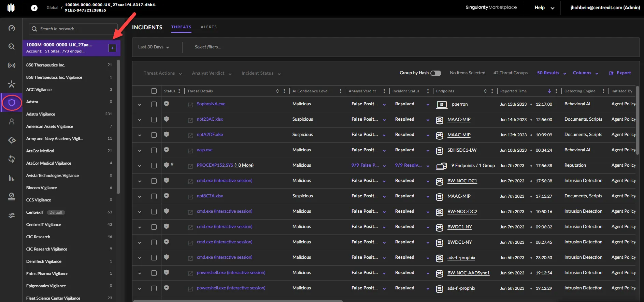Expand the SophosNA.exe threat row

[x=140, y=105]
